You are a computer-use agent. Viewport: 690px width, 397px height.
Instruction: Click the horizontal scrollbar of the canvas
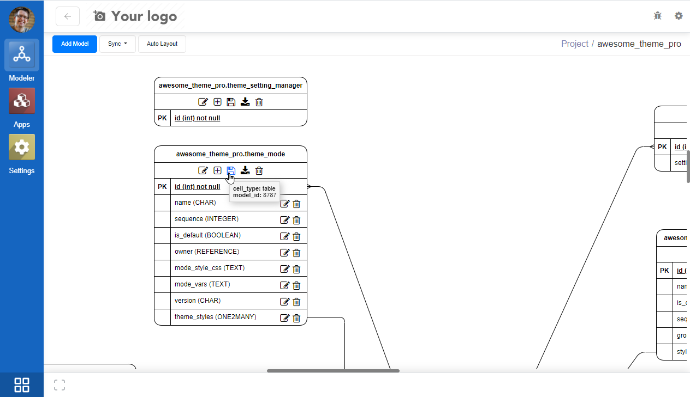click(x=333, y=371)
